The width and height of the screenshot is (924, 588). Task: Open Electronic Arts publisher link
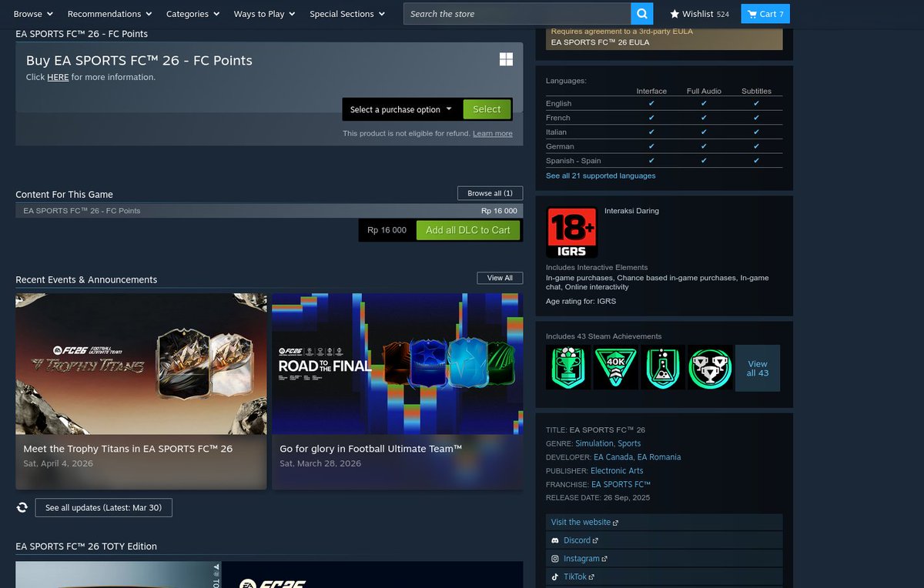tap(617, 471)
